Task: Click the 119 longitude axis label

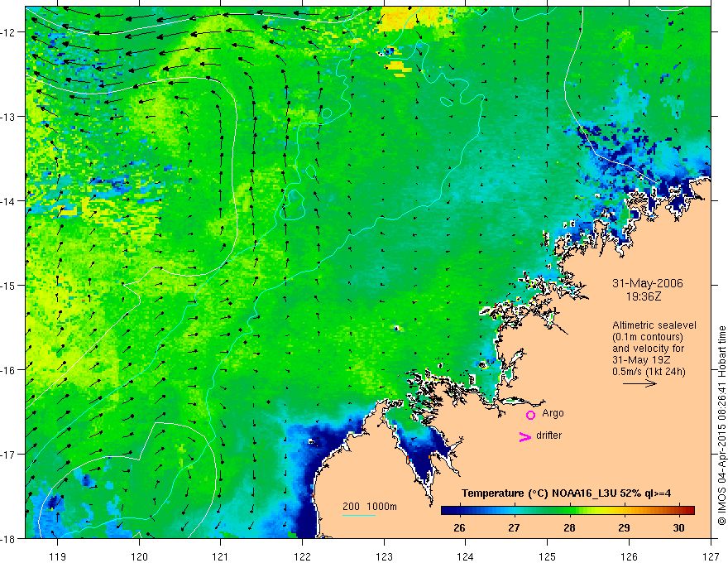Action: [x=57, y=556]
